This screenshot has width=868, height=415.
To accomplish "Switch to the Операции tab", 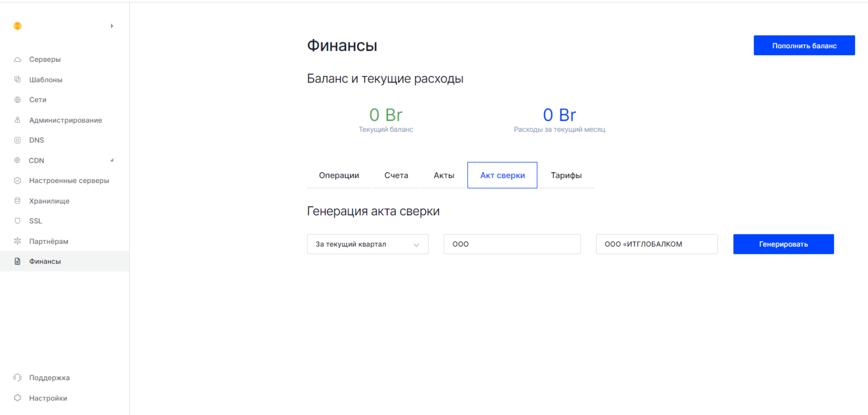I will point(339,175).
